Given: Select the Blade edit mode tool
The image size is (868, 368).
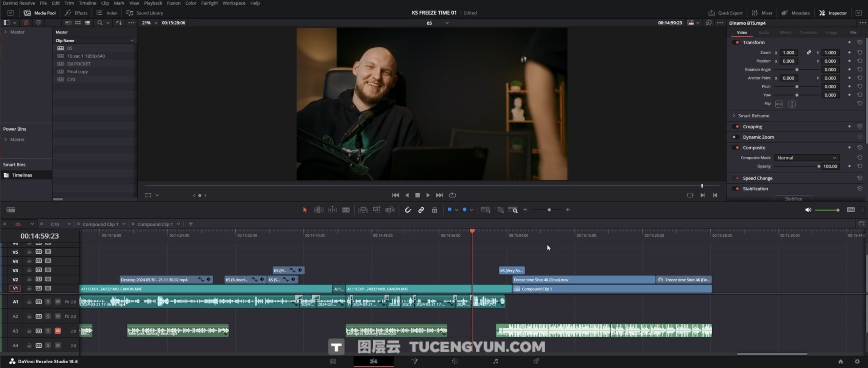Looking at the screenshot, I should (346, 210).
